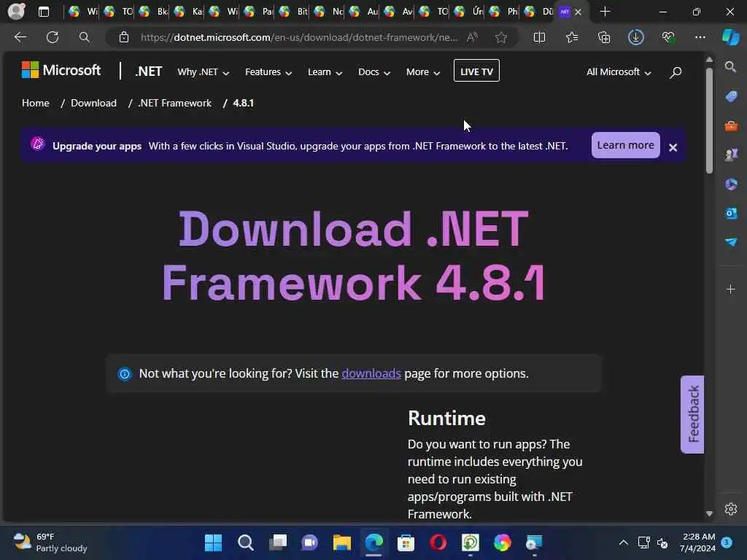Open Edge Settings and more menu
This screenshot has width=747, height=560.
coord(700,37)
